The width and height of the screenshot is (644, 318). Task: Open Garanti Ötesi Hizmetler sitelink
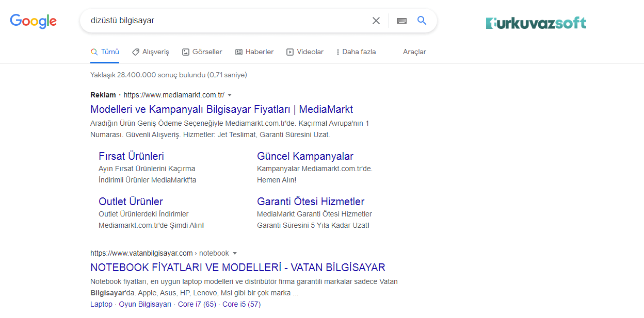click(x=311, y=202)
